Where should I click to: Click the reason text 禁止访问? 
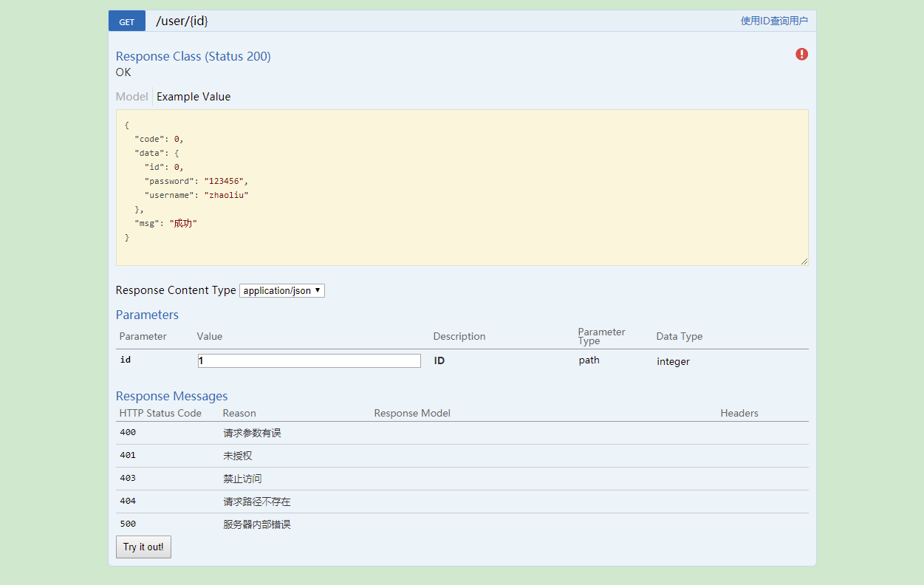coord(242,479)
